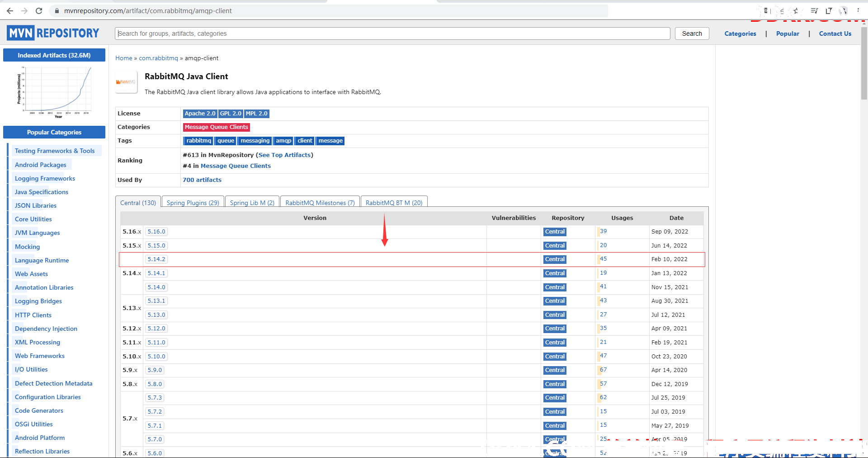
Task: Open JSON Libraries category
Action: (x=35, y=205)
